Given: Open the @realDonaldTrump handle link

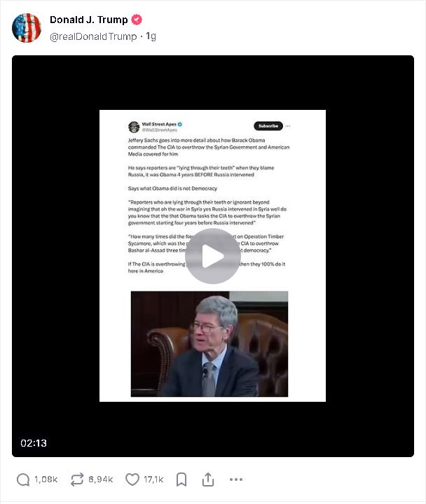Looking at the screenshot, I should coord(93,36).
